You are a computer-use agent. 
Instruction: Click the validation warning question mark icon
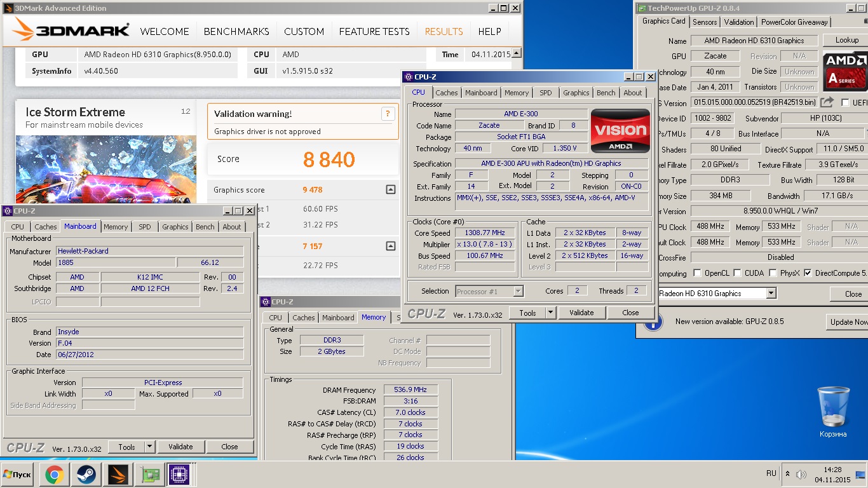tap(388, 114)
